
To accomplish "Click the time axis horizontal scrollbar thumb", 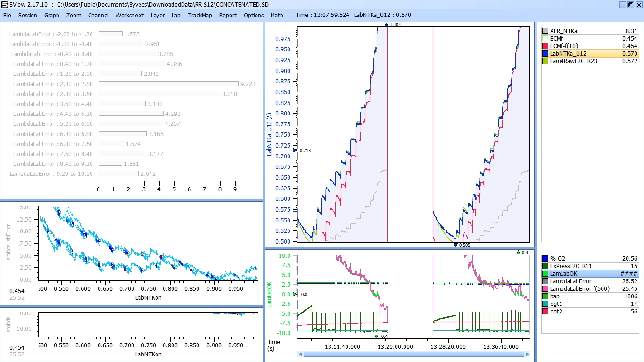I will [414, 354].
